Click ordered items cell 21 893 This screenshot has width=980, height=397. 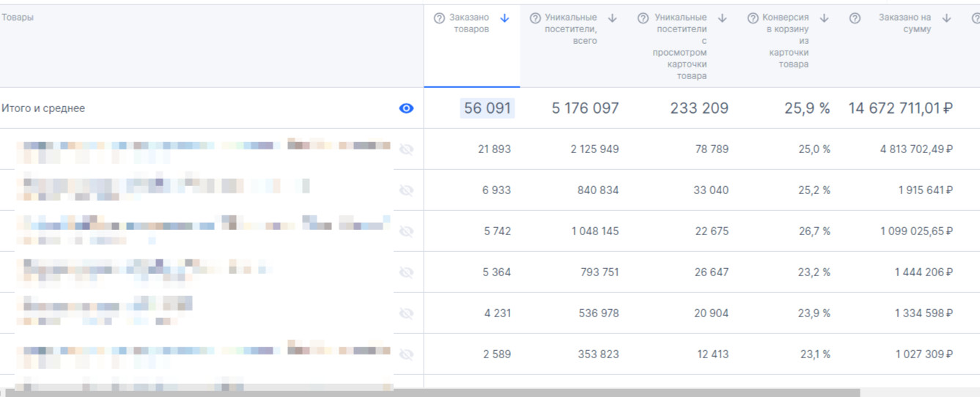pos(494,149)
